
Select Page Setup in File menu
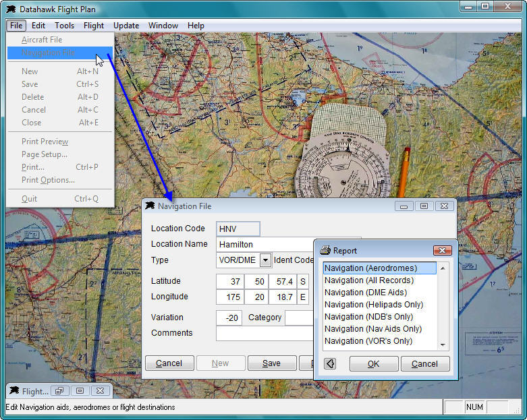click(x=60, y=154)
